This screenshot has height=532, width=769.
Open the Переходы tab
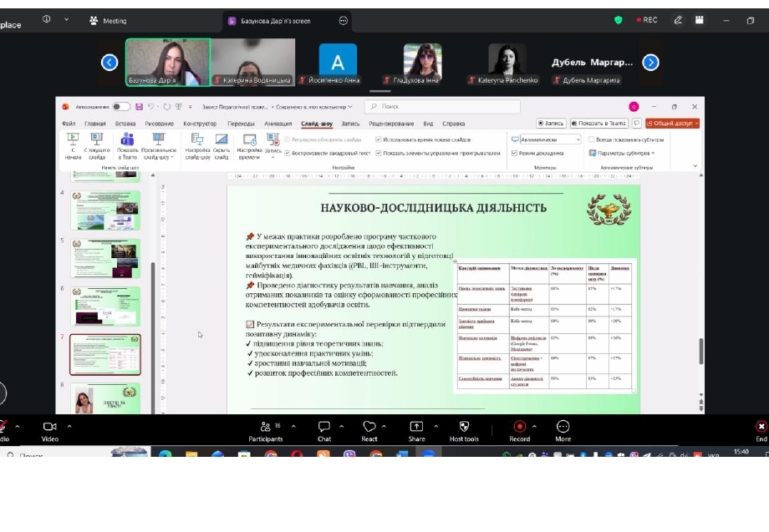point(241,124)
